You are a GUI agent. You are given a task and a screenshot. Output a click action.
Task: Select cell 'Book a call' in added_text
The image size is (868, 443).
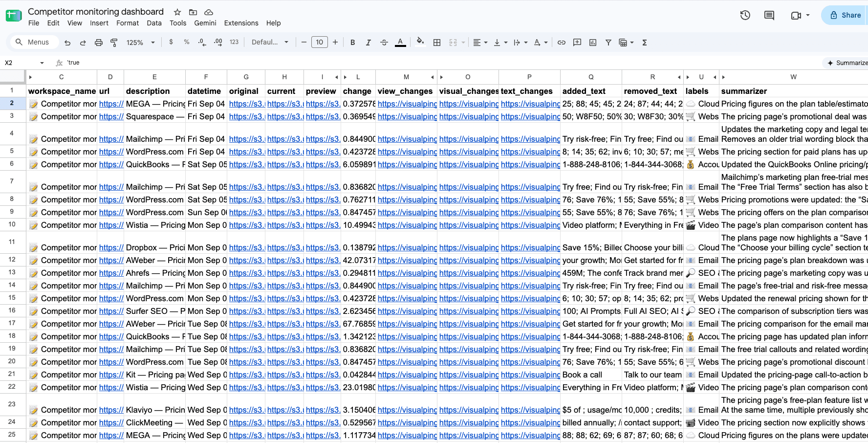click(x=591, y=375)
